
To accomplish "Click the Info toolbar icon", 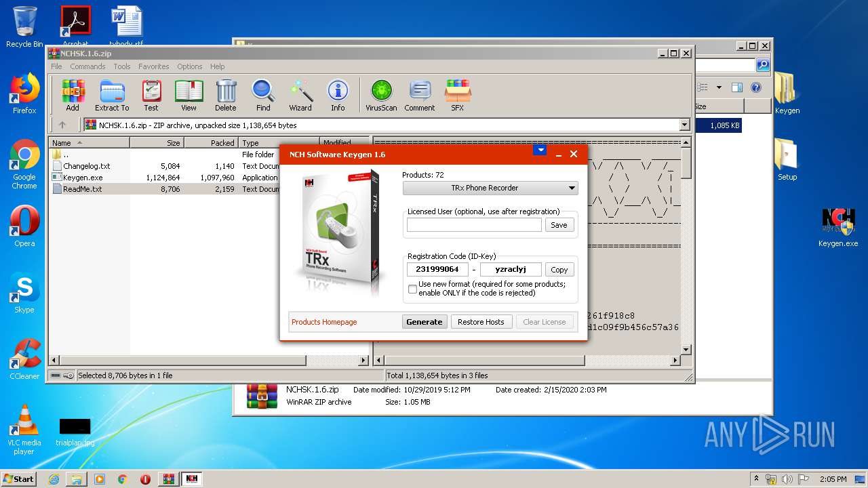I will (x=338, y=95).
